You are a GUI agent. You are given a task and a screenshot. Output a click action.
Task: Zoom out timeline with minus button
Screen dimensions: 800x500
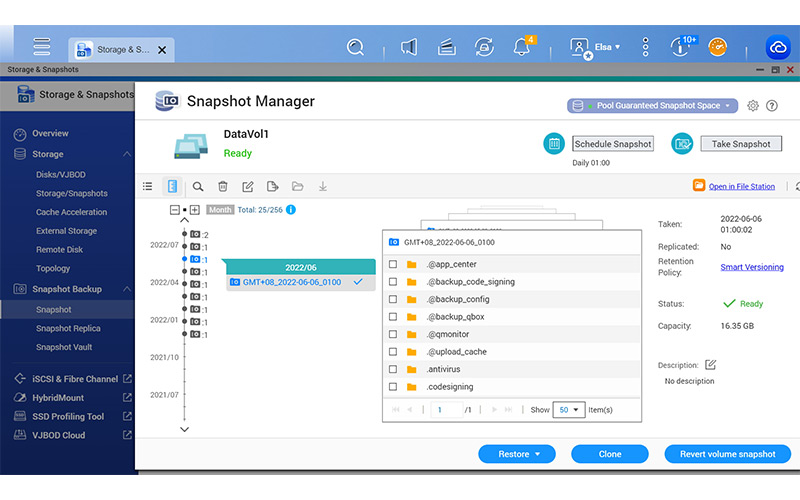(174, 210)
